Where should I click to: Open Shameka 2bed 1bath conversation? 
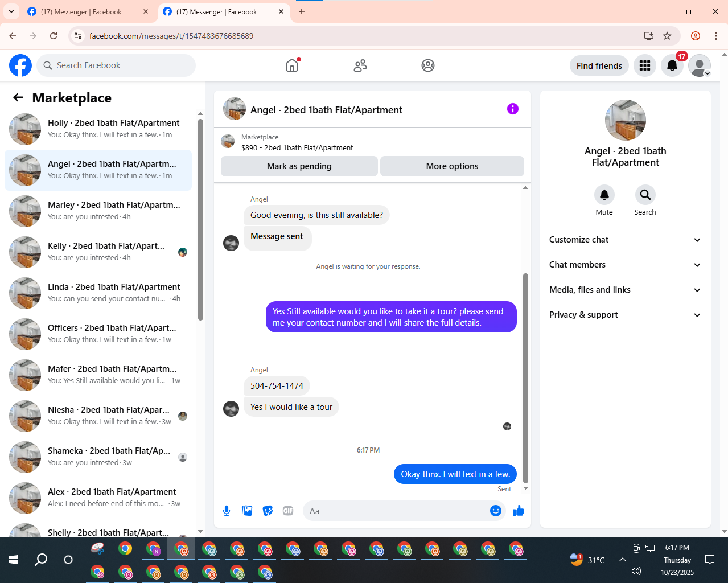coord(98,457)
